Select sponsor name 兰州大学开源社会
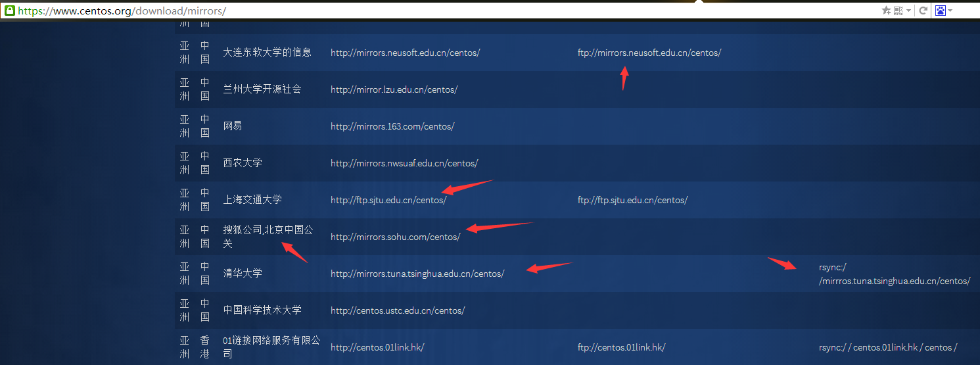 [x=262, y=89]
